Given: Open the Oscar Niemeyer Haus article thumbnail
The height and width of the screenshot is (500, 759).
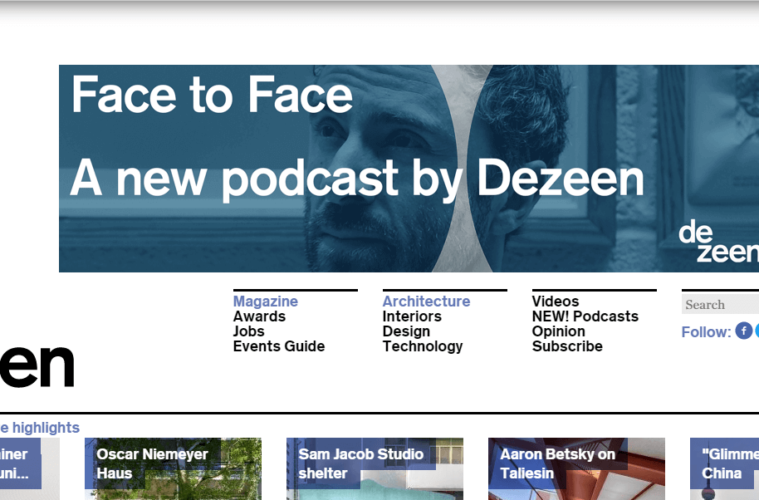Looking at the screenshot, I should click(172, 468).
